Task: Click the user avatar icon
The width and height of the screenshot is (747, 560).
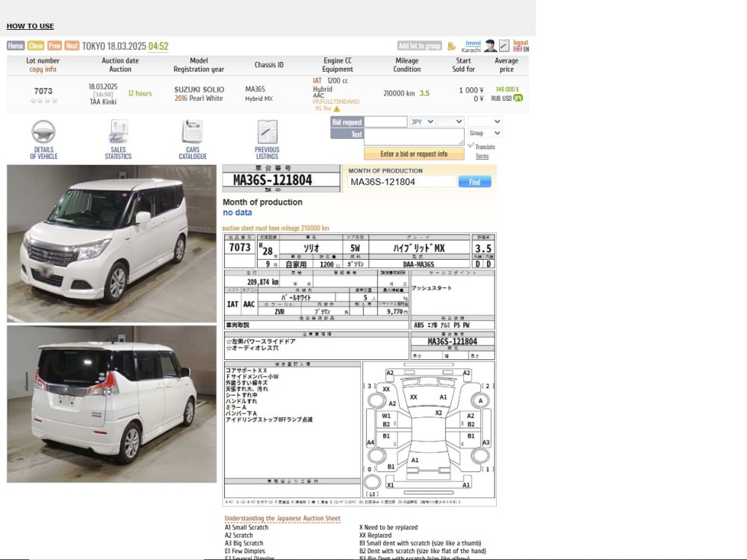Action: [490, 46]
